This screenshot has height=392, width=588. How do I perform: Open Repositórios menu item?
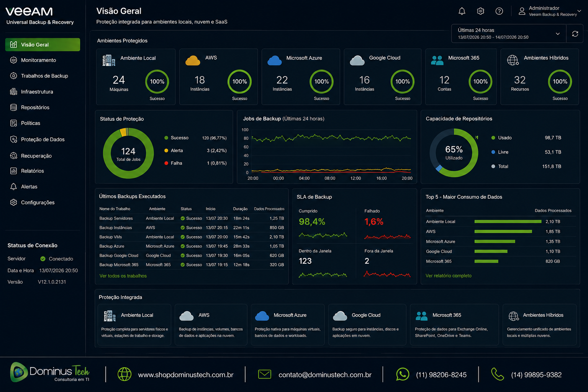[35, 107]
